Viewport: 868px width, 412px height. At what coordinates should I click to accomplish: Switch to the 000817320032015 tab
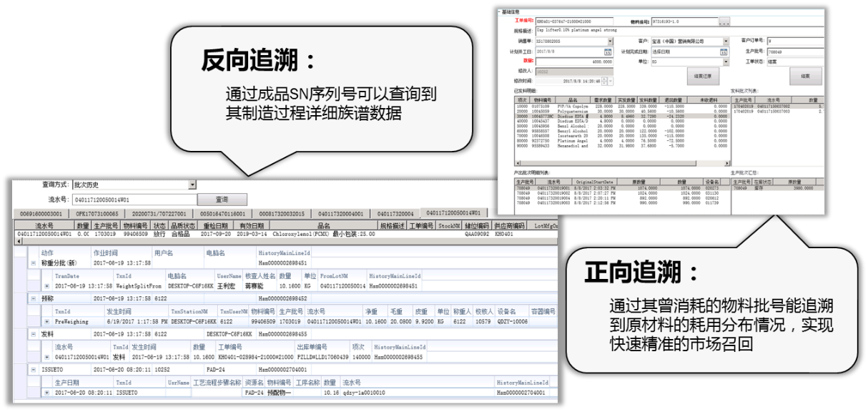click(282, 213)
